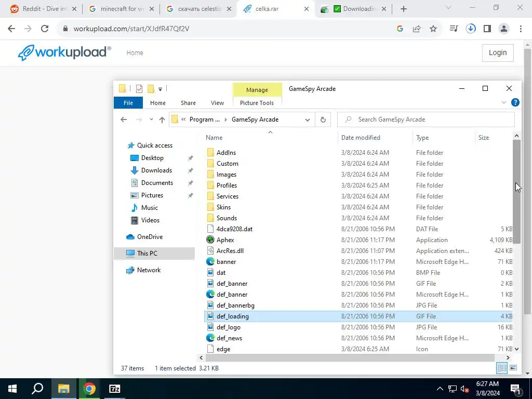
Task: Go back in Chrome browser
Action: (11, 29)
